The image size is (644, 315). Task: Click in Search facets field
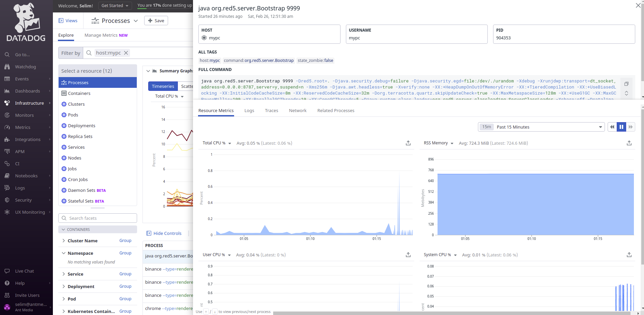point(98,218)
